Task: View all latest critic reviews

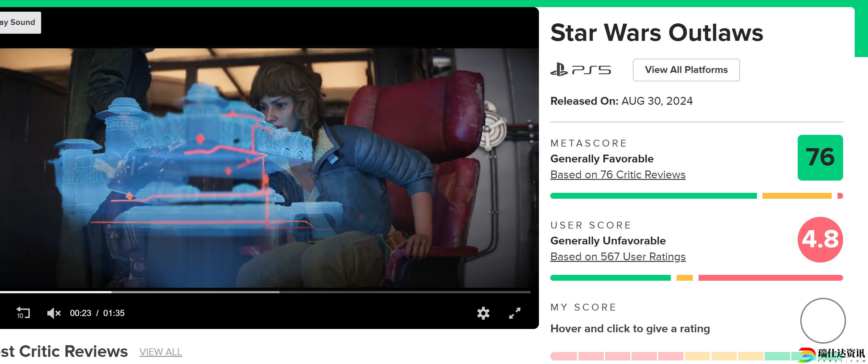Action: 161,352
